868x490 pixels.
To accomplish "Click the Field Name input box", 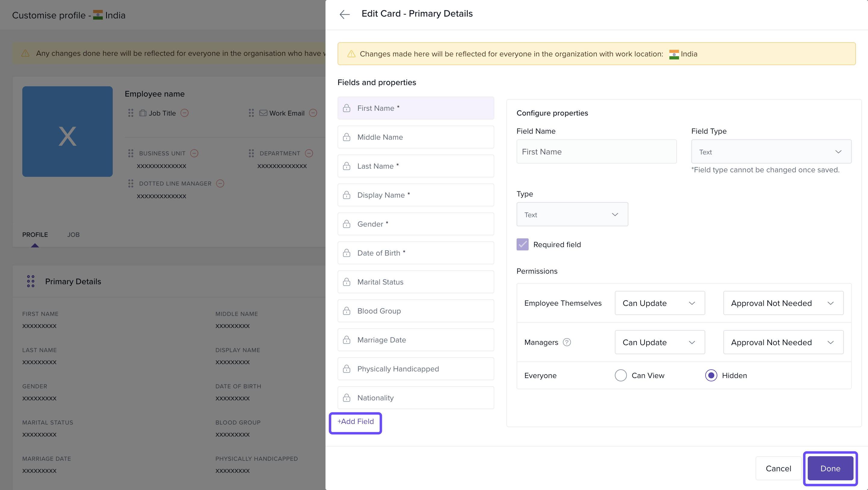I will [596, 152].
